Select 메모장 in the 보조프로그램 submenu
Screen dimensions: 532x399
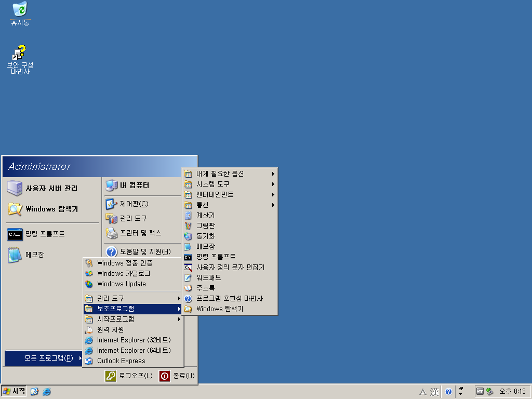(230, 247)
